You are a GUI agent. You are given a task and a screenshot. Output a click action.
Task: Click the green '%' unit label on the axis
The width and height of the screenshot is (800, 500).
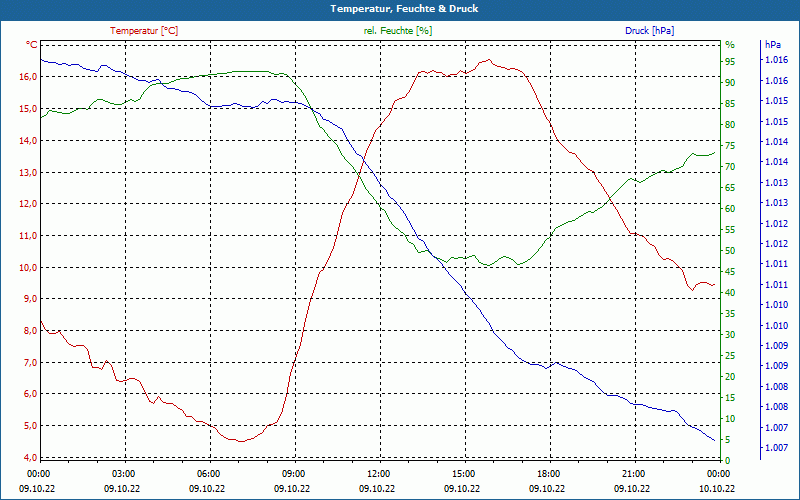(730, 45)
